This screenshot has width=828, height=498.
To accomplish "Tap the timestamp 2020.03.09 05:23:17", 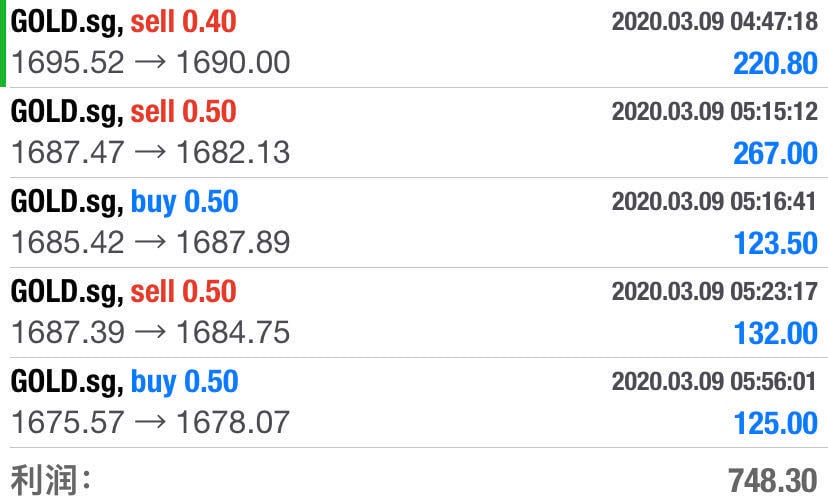I will tap(714, 291).
